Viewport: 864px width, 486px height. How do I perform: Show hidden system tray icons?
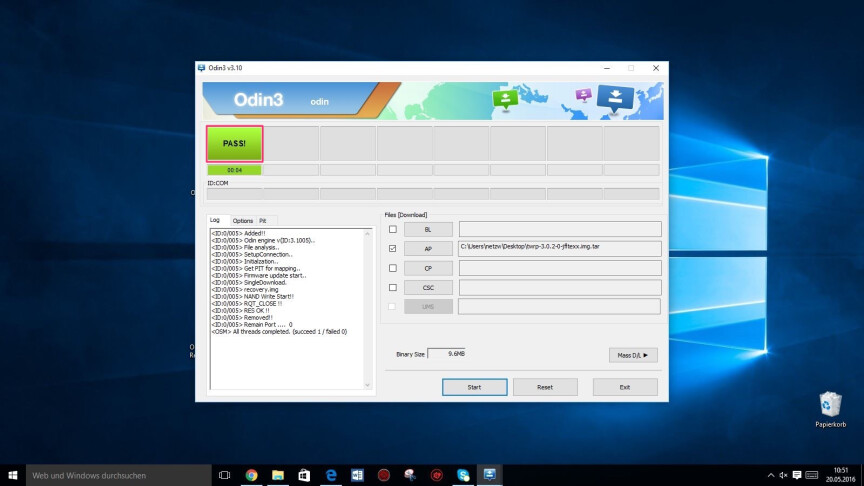770,475
